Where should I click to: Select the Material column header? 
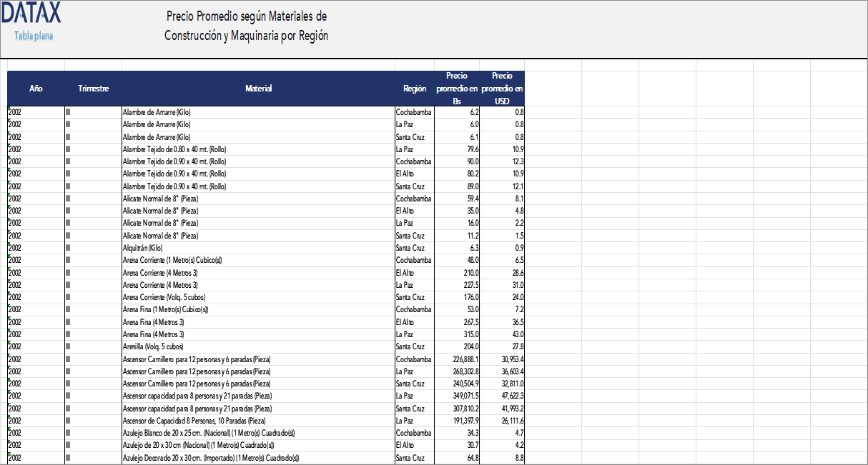click(x=258, y=89)
